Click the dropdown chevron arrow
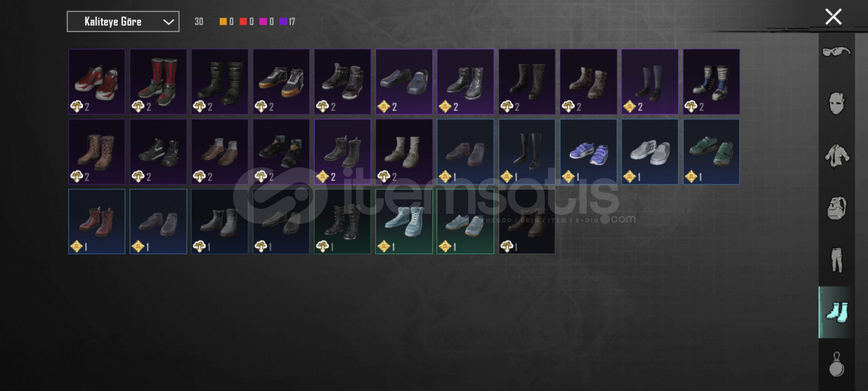The width and height of the screenshot is (868, 391). pyautogui.click(x=168, y=22)
